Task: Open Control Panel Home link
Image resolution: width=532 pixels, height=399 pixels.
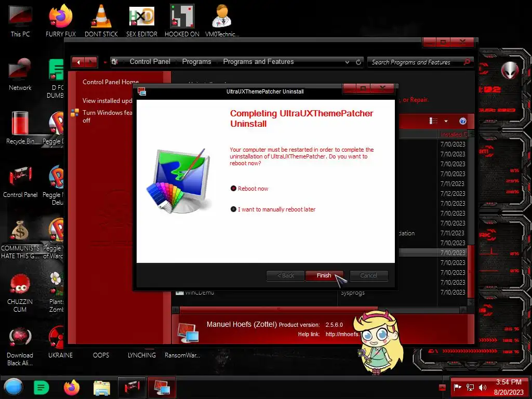Action: coord(111,82)
